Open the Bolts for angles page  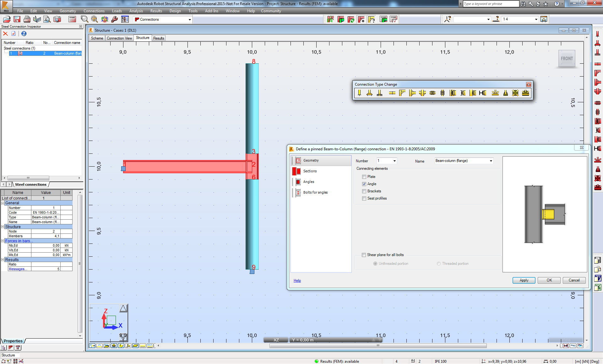click(x=315, y=192)
